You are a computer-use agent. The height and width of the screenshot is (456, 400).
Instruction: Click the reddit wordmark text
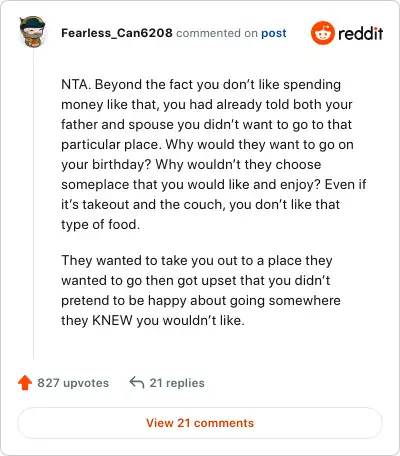coord(361,33)
